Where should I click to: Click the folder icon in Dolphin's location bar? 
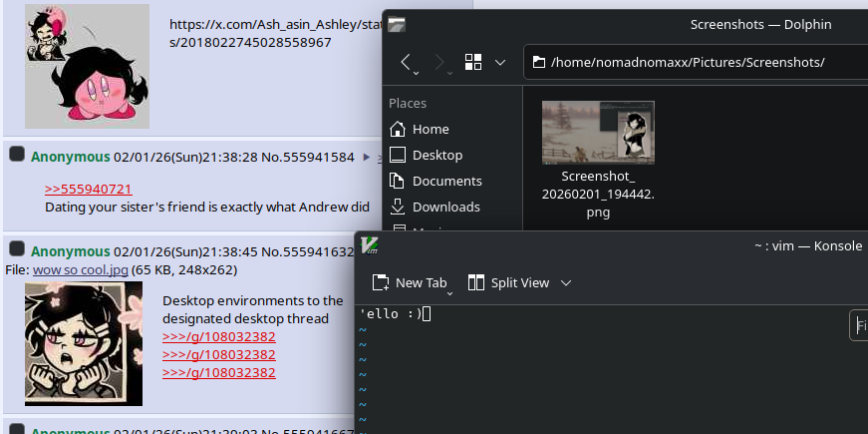click(x=538, y=62)
